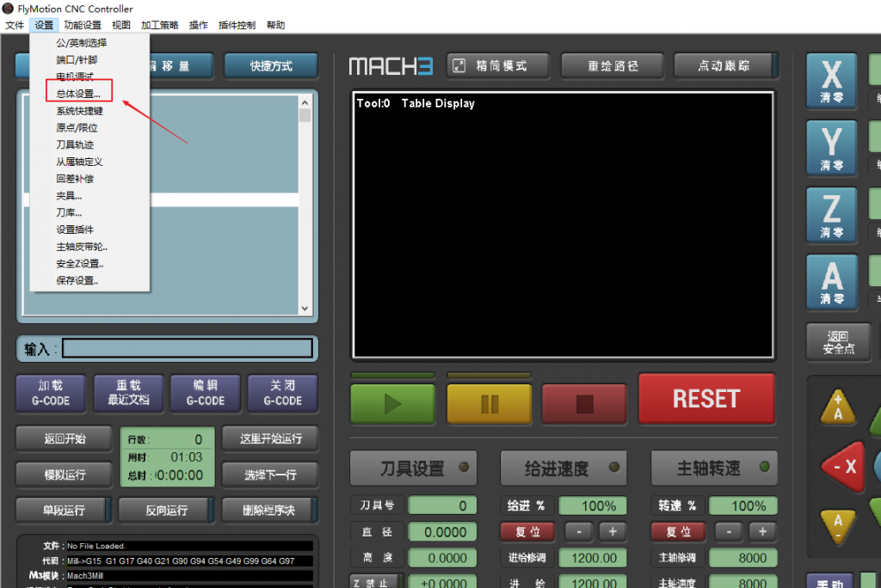Click the 输入 MDI input field
The width and height of the screenshot is (881, 588).
point(187,348)
